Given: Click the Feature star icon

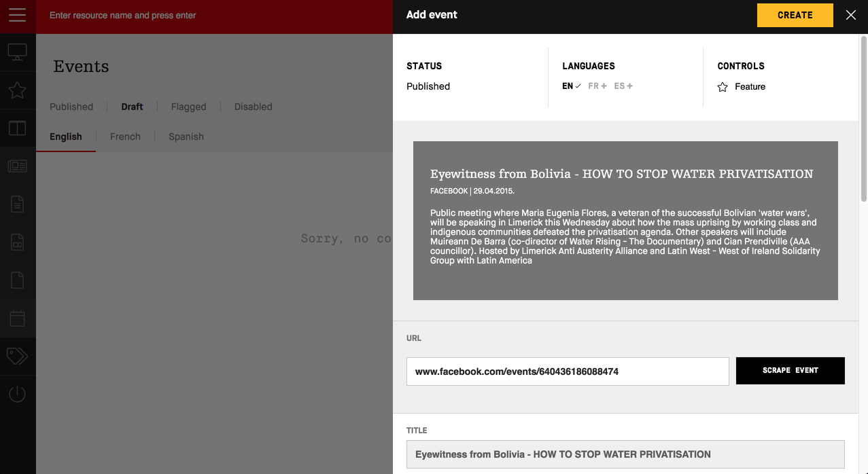Looking at the screenshot, I should click(x=723, y=87).
